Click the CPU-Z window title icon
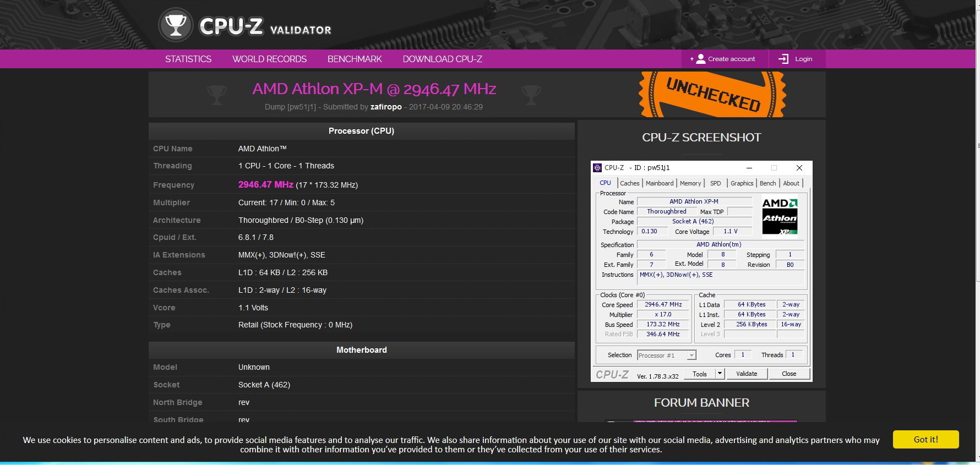Image resolution: width=980 pixels, height=465 pixels. pos(597,168)
